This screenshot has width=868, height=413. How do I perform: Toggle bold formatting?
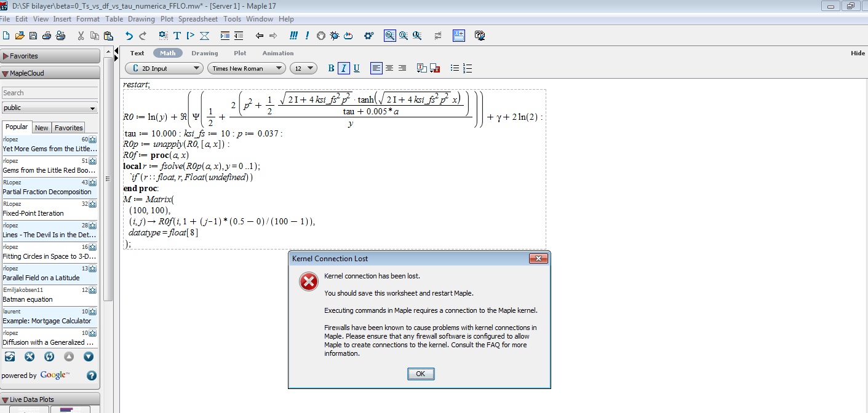point(331,68)
